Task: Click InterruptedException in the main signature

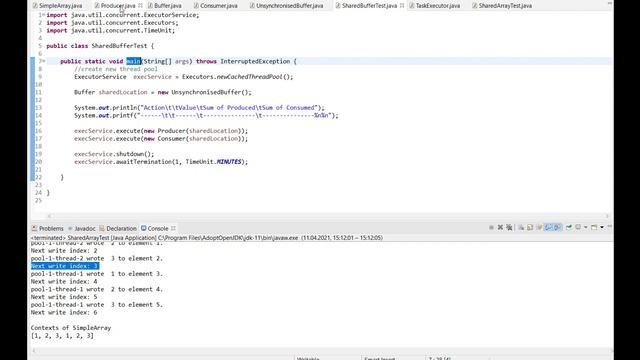Action: click(x=255, y=61)
